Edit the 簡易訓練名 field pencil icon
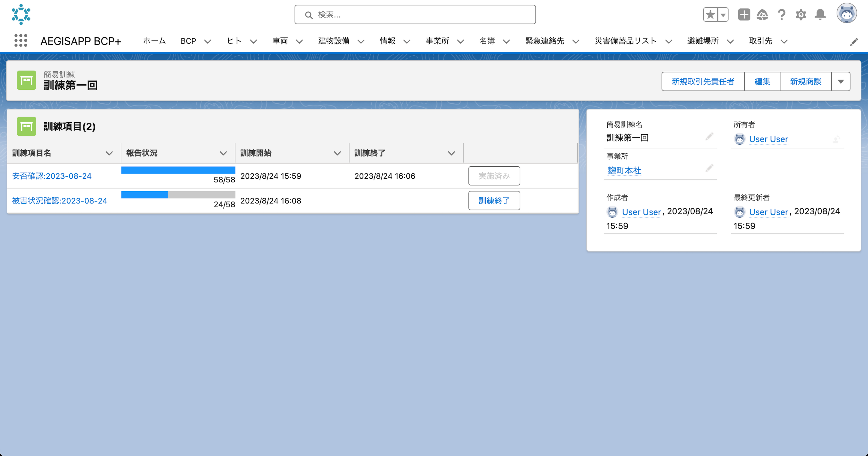Image resolution: width=868 pixels, height=456 pixels. 709,136
